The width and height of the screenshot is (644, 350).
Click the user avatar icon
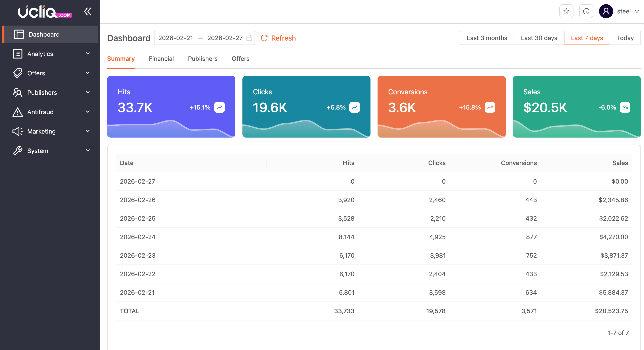[x=606, y=11]
